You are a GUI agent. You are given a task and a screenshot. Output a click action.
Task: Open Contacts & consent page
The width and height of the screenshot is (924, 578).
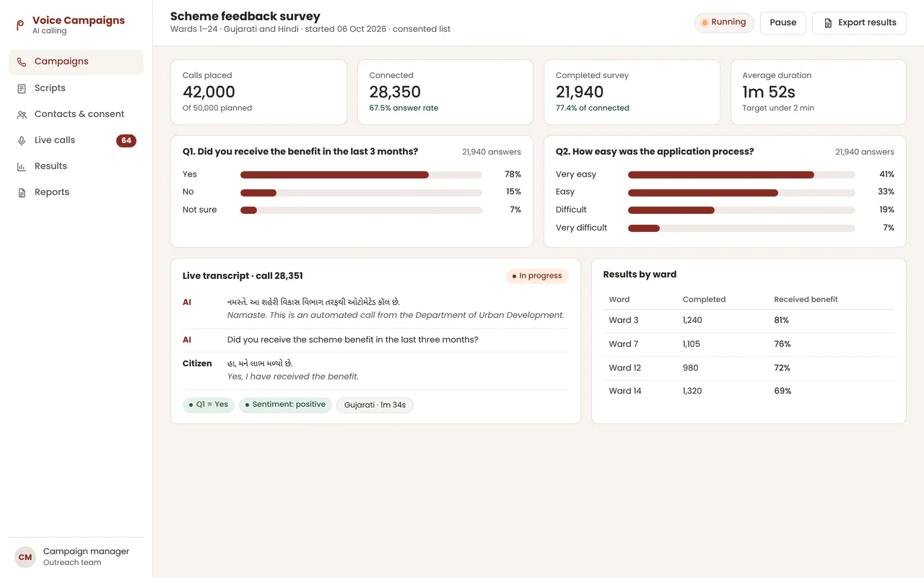tap(76, 114)
